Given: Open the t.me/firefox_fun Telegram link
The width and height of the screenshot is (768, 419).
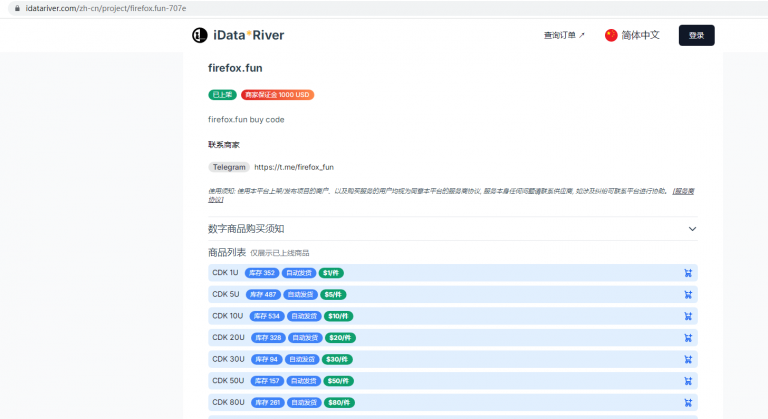Looking at the screenshot, I should (294, 167).
